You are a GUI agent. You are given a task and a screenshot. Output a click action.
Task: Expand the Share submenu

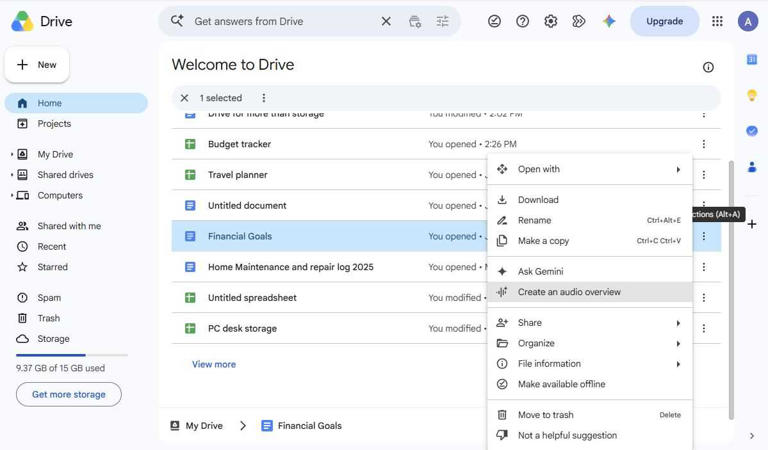(x=590, y=323)
